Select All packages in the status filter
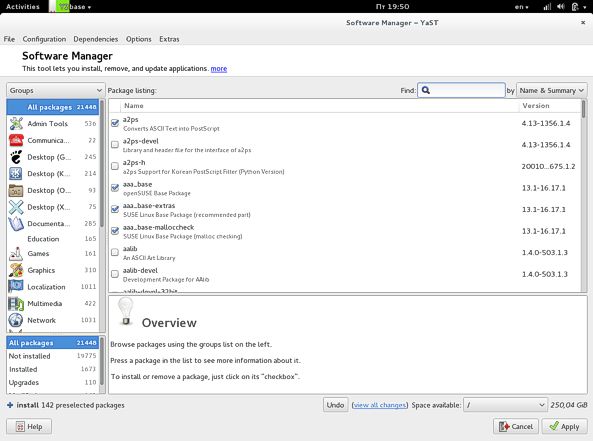This screenshot has height=441, width=593. 53,343
